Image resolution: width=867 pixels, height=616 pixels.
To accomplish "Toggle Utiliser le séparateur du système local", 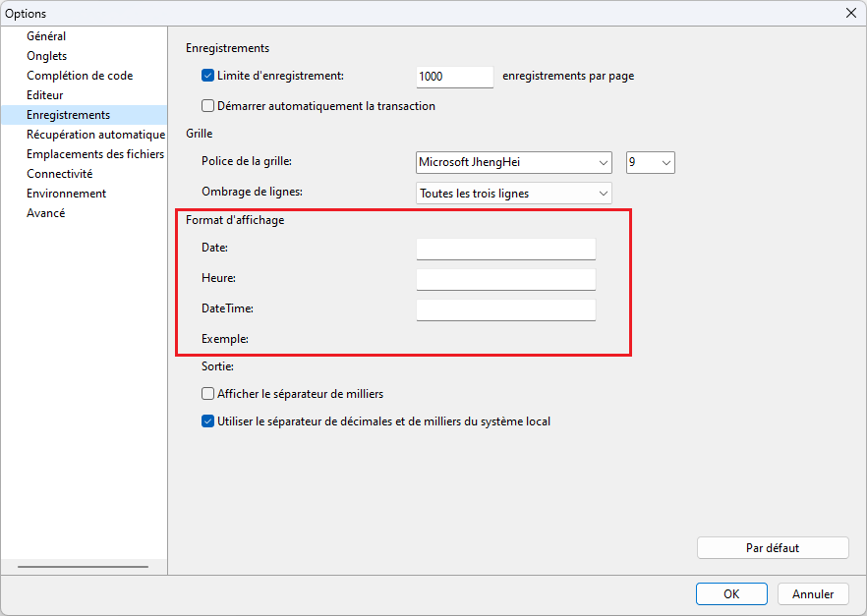I will pyautogui.click(x=208, y=420).
